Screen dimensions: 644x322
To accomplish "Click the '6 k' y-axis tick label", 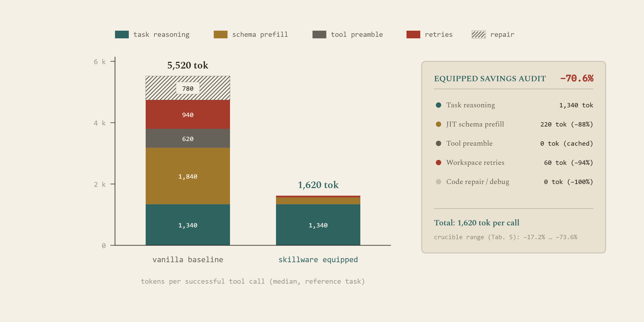I will pos(100,62).
